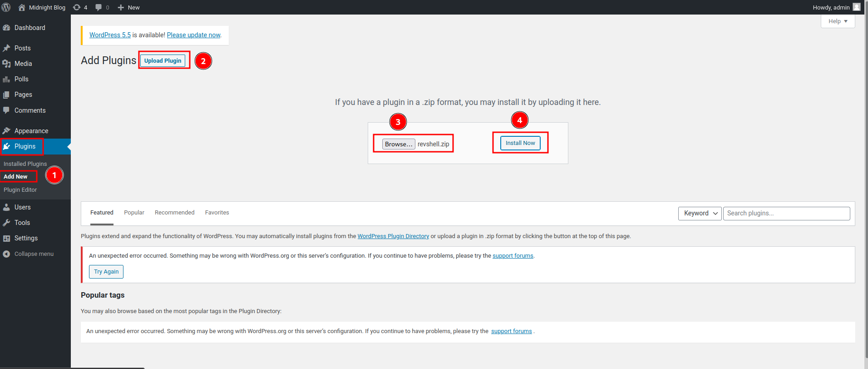
Task: Open the Plugin Editor submenu
Action: [20, 189]
